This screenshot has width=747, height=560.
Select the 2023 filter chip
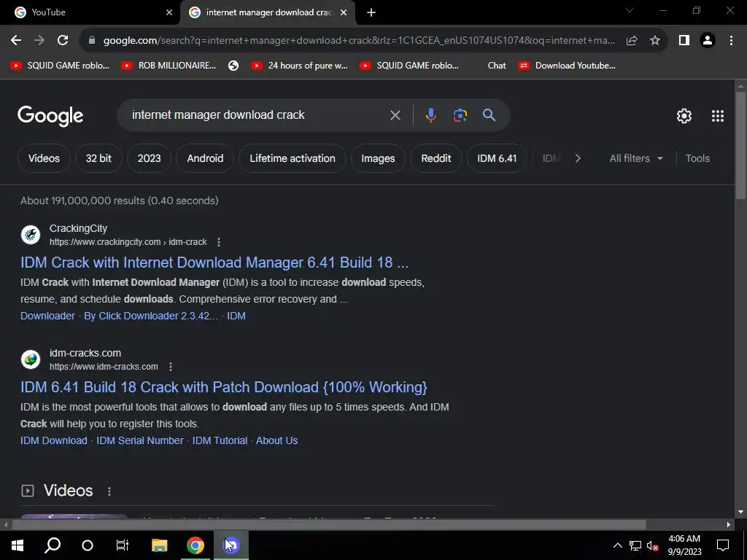(x=149, y=158)
